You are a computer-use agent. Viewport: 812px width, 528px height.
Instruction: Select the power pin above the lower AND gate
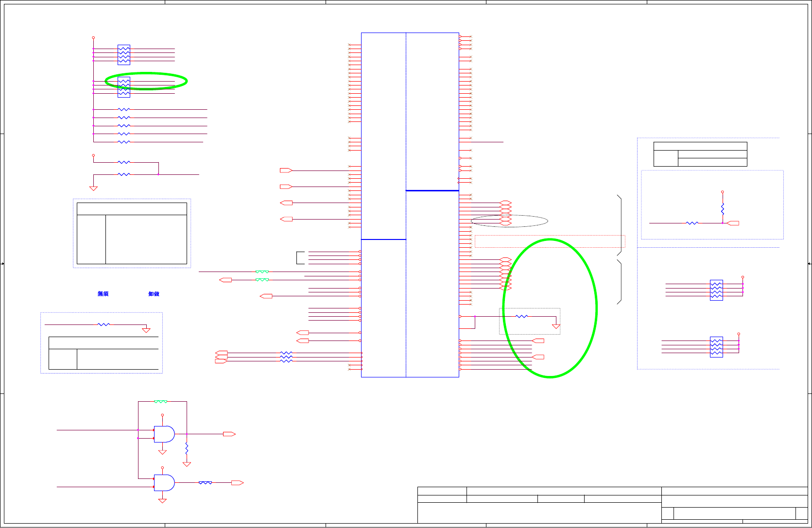(162, 468)
